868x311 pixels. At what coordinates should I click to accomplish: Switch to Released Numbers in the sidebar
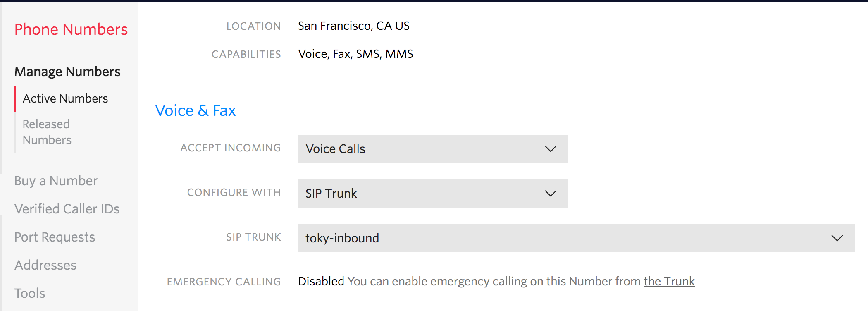pyautogui.click(x=47, y=132)
